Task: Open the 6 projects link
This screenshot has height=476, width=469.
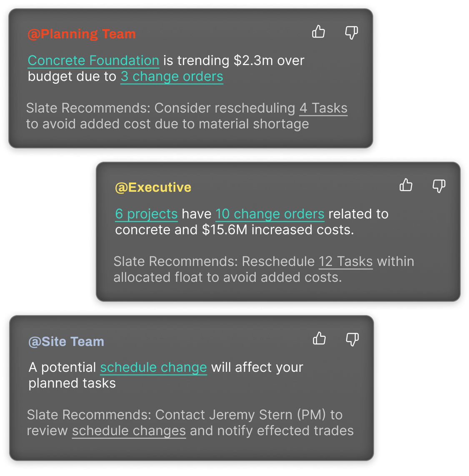Action: click(147, 214)
